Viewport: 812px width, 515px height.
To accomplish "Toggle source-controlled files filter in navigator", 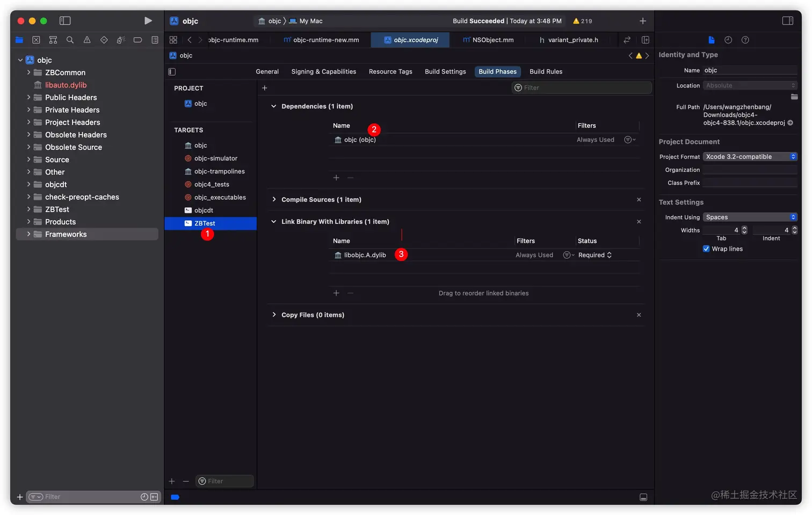I will tap(154, 497).
